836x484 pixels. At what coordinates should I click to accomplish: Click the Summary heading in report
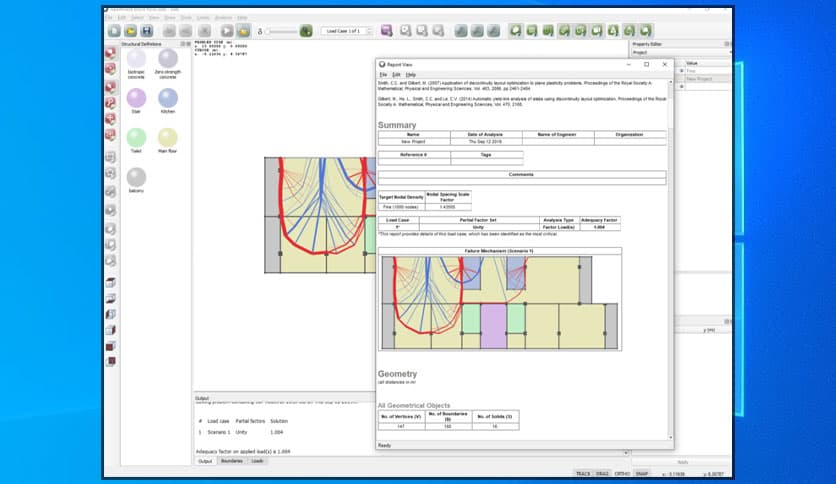tap(397, 125)
